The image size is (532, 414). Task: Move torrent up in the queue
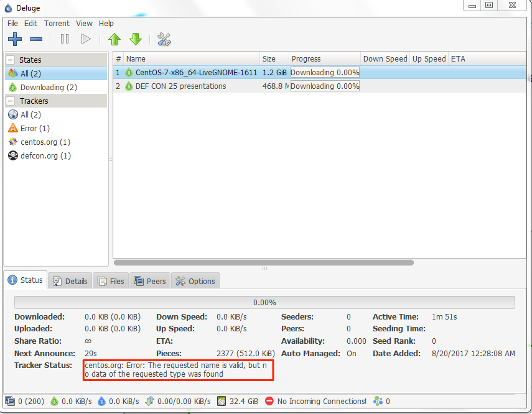point(114,39)
